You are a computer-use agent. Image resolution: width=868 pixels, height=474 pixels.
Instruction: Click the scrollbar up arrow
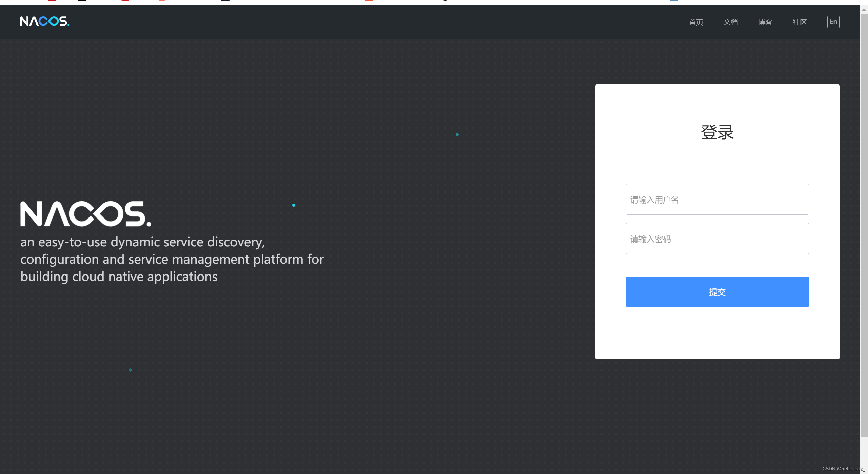point(864,9)
